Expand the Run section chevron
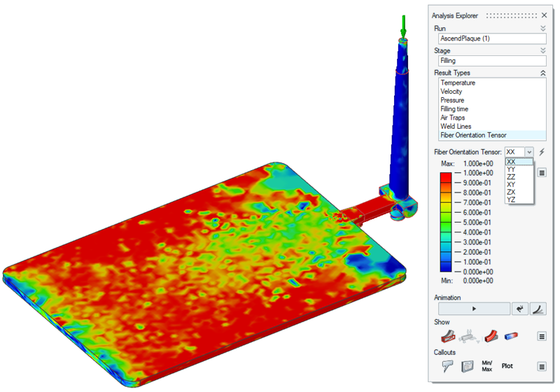The width and height of the screenshot is (560, 392). 542,28
